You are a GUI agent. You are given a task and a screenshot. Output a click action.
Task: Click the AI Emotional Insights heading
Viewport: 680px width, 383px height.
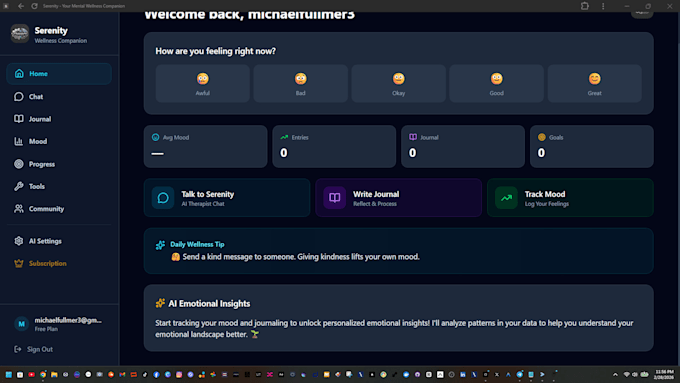coord(209,304)
